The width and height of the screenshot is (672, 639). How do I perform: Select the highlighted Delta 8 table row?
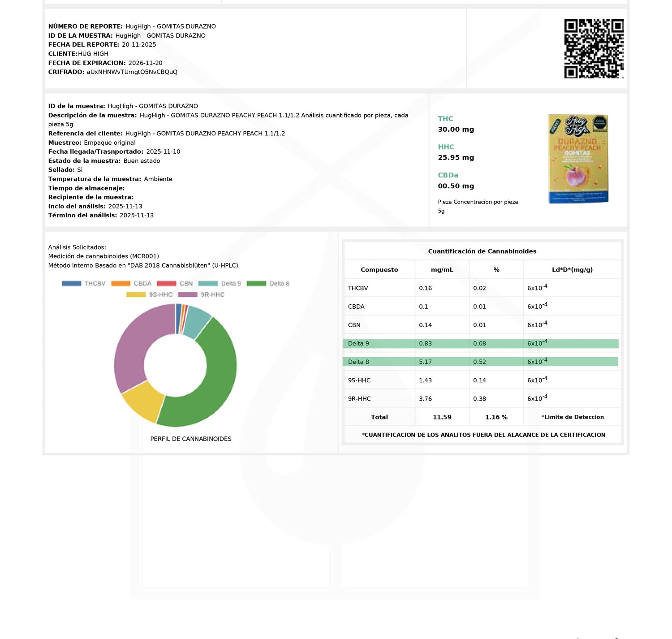tap(480, 362)
